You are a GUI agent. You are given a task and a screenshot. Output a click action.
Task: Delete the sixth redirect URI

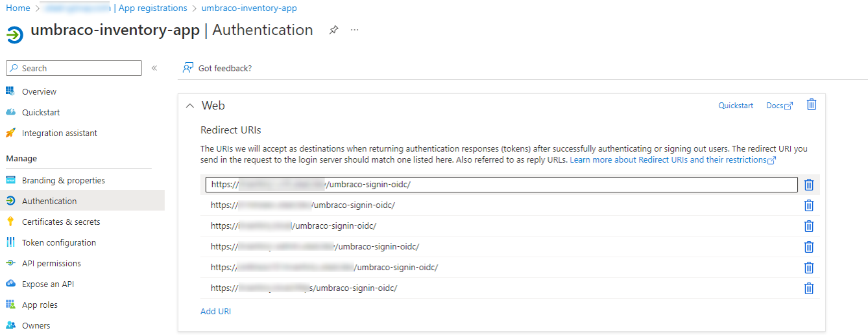point(808,288)
